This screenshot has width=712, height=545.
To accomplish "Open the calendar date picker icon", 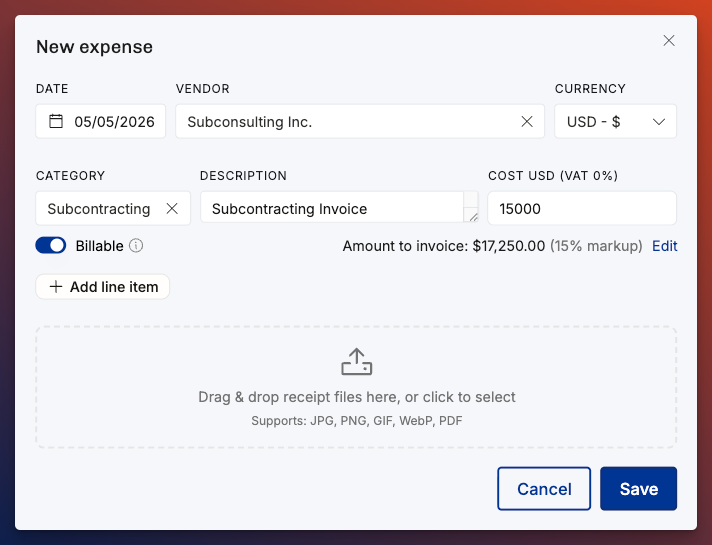I will 56,121.
